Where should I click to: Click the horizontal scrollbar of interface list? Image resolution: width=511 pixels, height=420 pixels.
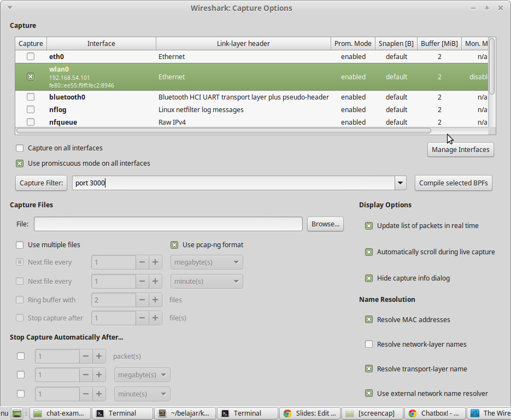224,131
